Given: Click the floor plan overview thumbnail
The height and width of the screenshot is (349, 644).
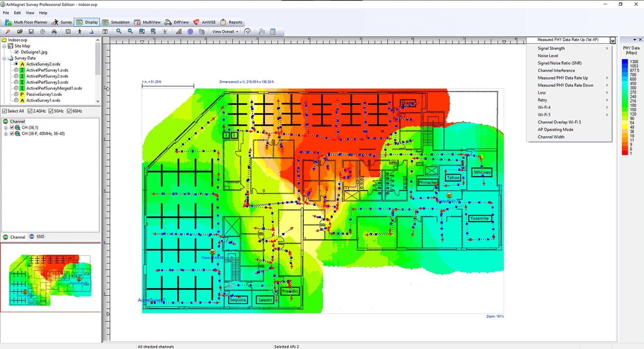Looking at the screenshot, I should point(50,277).
